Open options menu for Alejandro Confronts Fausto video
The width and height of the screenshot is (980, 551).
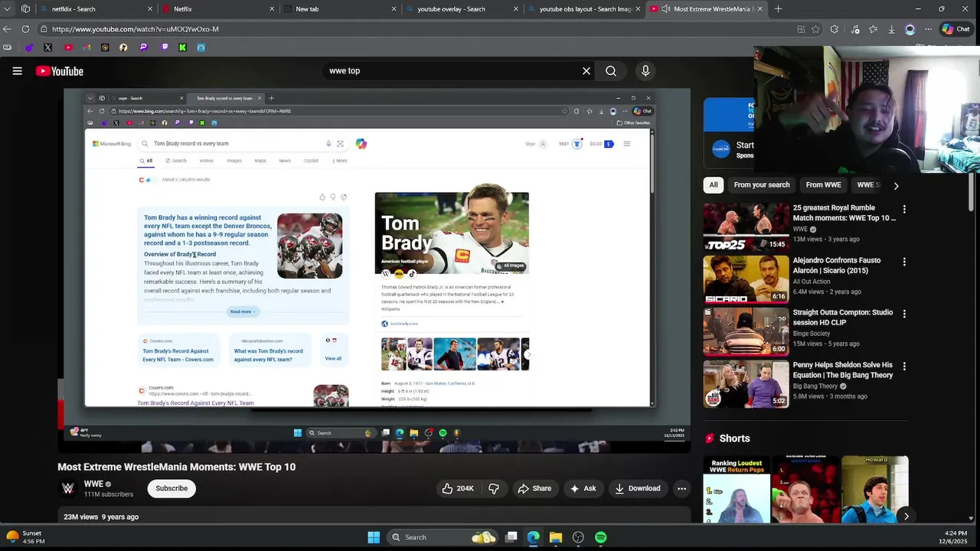point(904,262)
